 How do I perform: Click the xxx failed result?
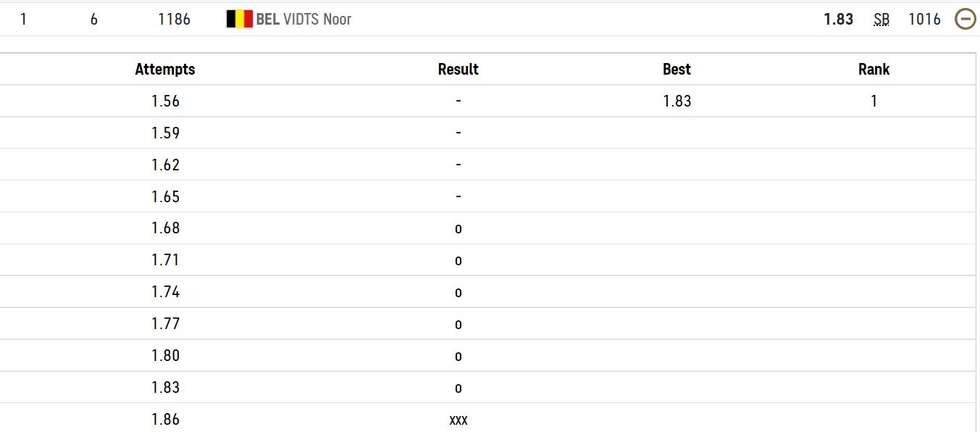458,421
